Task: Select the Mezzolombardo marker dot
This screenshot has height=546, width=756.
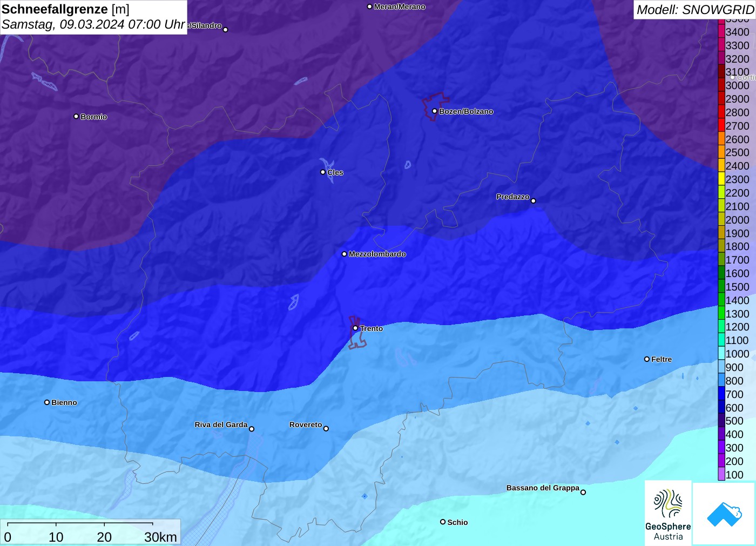Action: [x=345, y=254]
